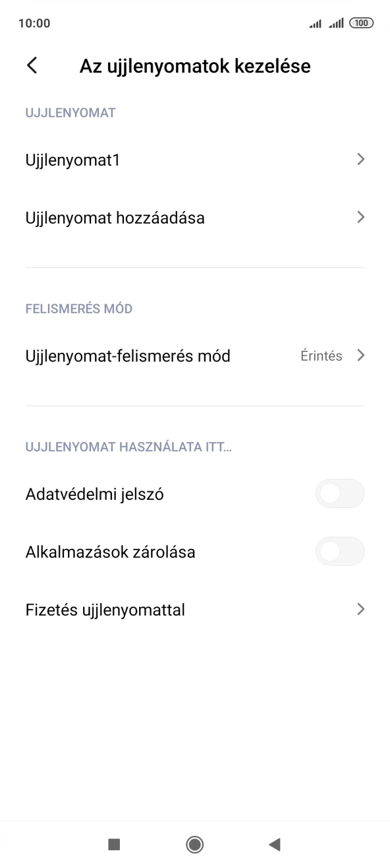Tap the Érintés value text

click(x=321, y=356)
